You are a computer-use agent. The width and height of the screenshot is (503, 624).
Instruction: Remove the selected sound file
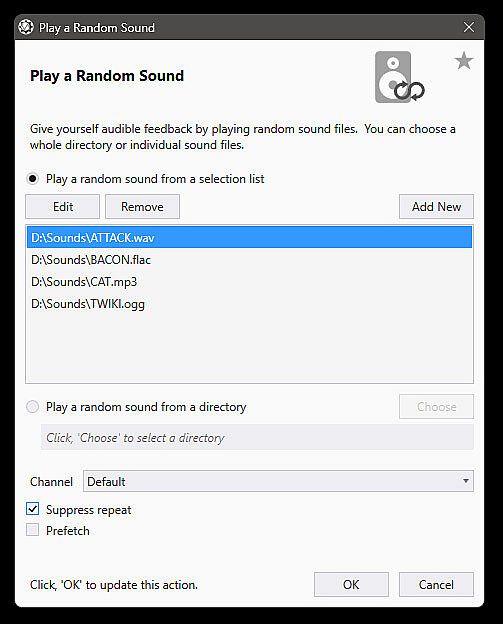click(142, 207)
